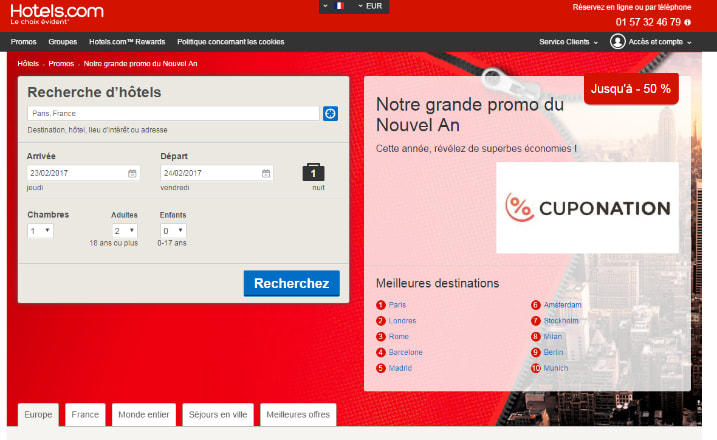The height and width of the screenshot is (440, 717).
Task: Click the 1 nuit suitcase icon
Action: pyautogui.click(x=313, y=172)
